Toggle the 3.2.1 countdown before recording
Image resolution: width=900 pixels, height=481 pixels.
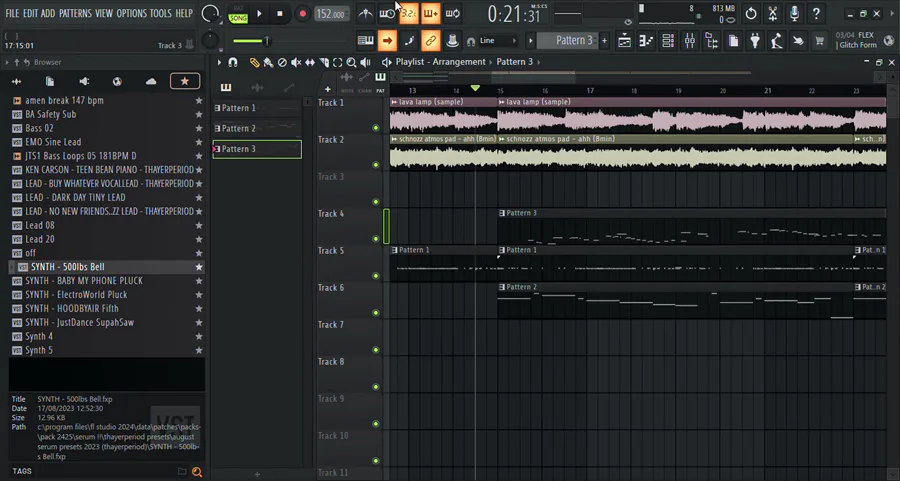click(409, 13)
